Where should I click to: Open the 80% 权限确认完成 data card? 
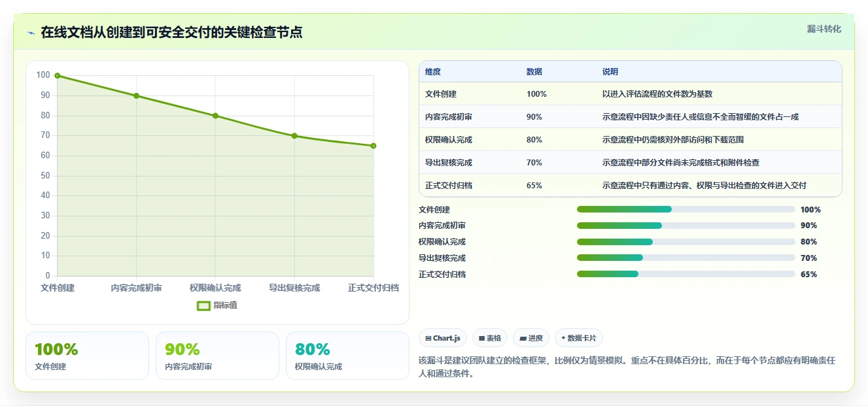tap(347, 356)
